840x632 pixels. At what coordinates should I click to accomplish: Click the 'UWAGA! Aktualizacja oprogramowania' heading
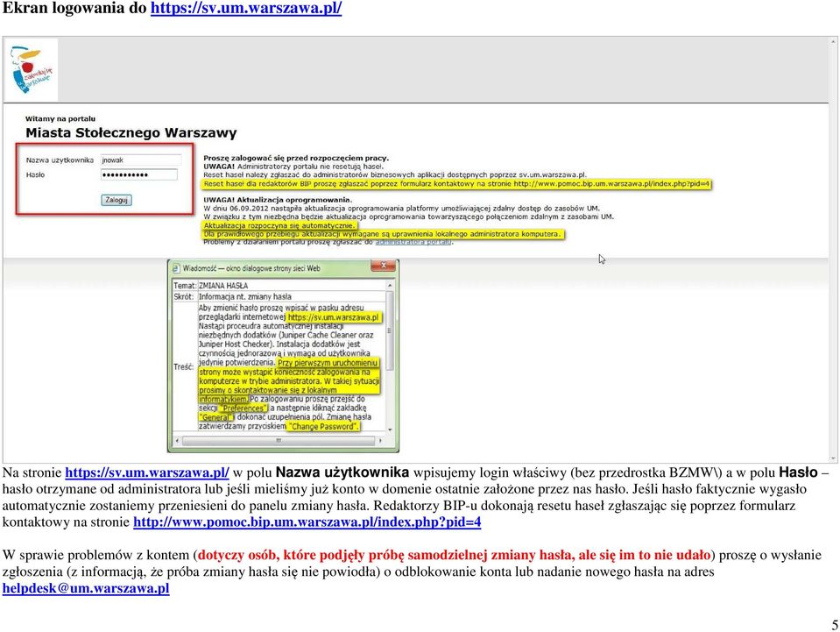[x=278, y=200]
